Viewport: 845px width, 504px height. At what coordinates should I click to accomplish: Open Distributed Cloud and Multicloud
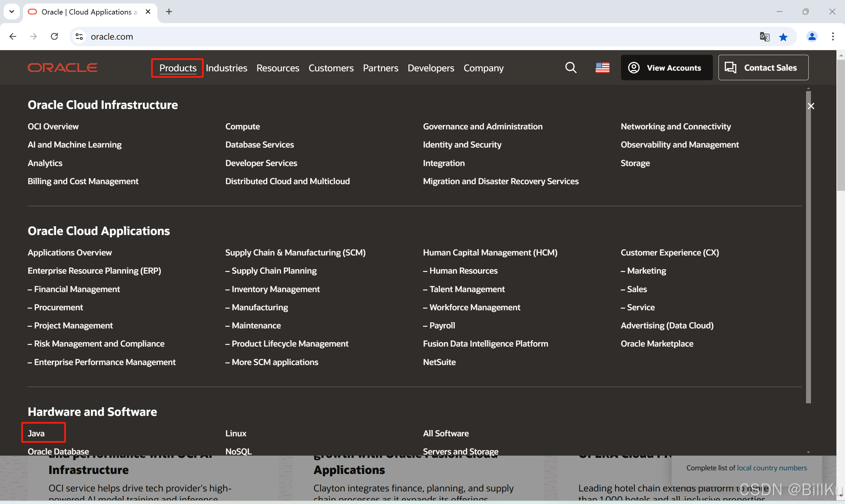(287, 181)
